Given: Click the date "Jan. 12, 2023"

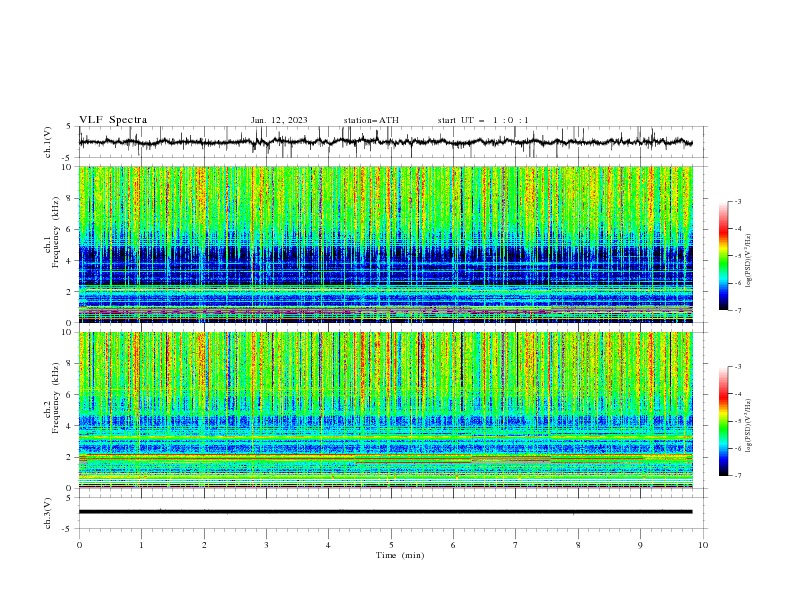Looking at the screenshot, I should pos(279,120).
